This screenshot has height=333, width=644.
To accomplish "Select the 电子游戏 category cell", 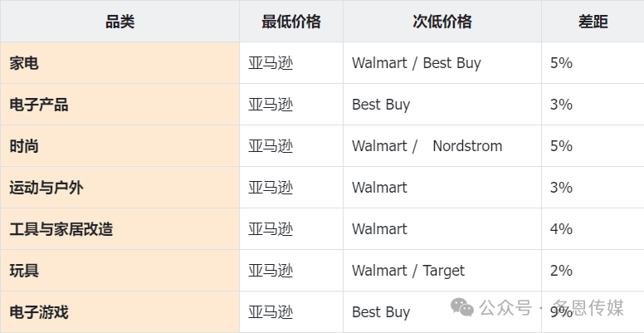I will (120, 312).
